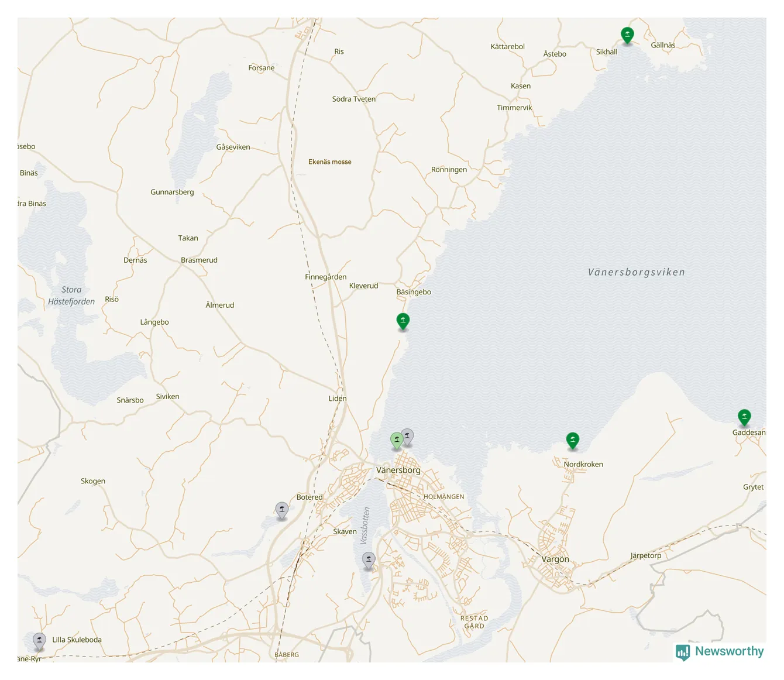Image resolution: width=784 pixels, height=680 pixels.
Task: Click the Vargön town label
Action: click(555, 559)
